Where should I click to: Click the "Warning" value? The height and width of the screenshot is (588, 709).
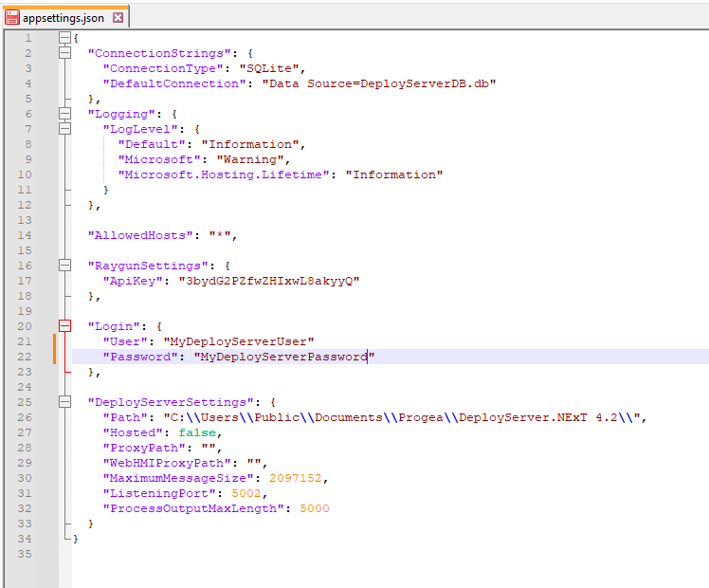click(250, 159)
